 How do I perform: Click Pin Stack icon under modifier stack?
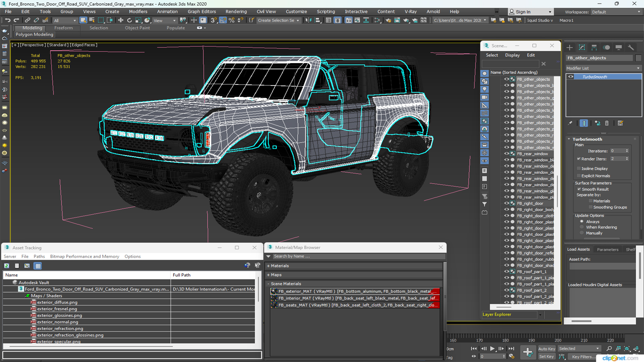click(x=570, y=123)
